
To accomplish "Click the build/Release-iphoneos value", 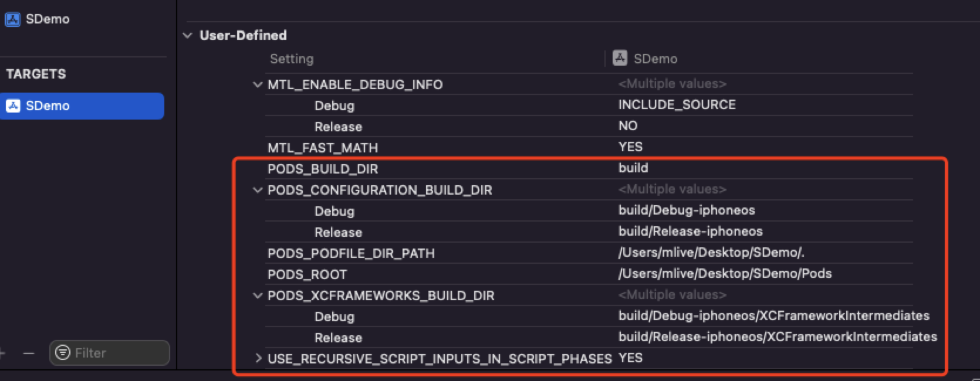I will 690,231.
